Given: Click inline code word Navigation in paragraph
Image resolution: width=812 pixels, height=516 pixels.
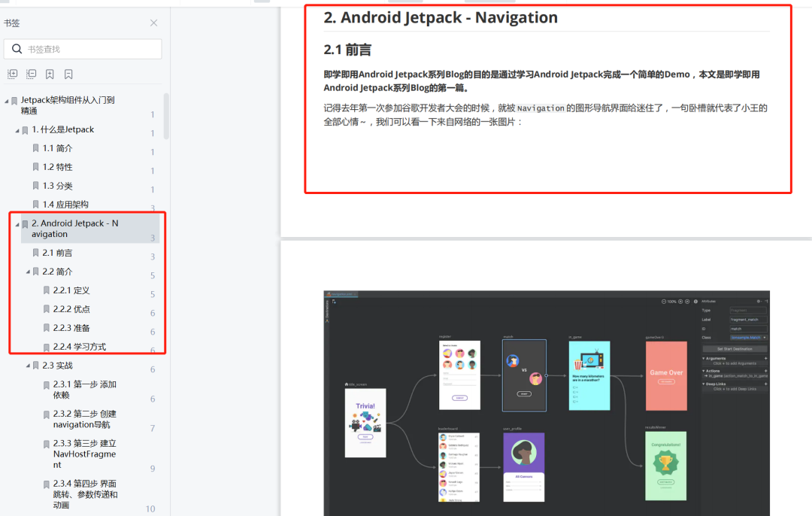Looking at the screenshot, I should coord(541,108).
